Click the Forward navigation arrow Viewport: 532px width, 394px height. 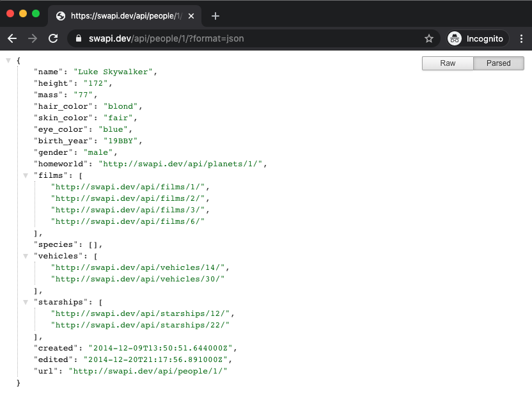tap(33, 38)
